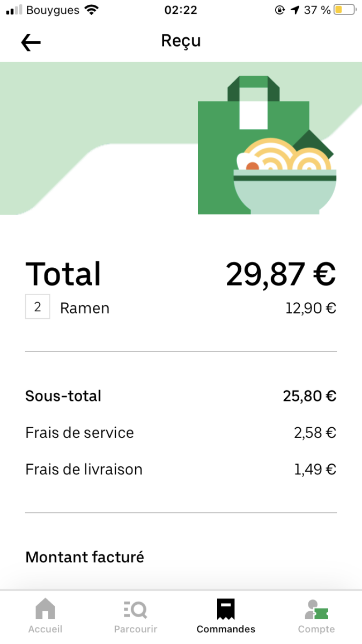Select the Ramen item name
The width and height of the screenshot is (362, 644).
(x=85, y=308)
